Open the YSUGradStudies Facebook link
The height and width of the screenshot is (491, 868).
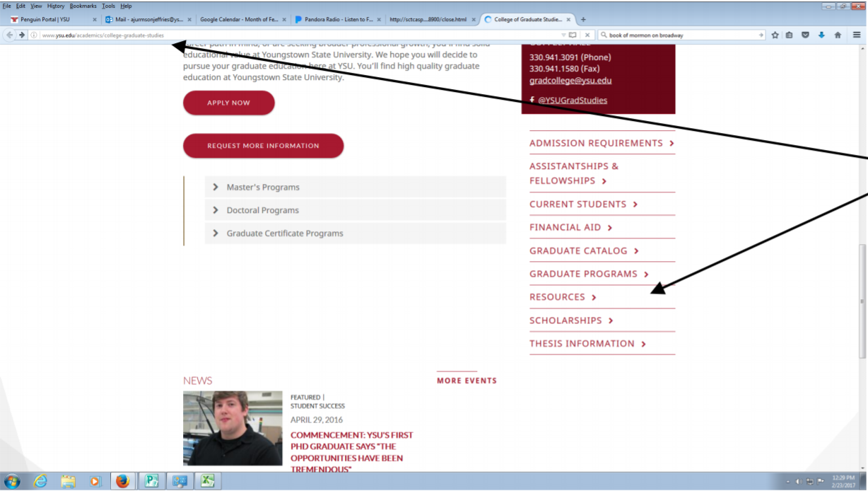click(572, 100)
